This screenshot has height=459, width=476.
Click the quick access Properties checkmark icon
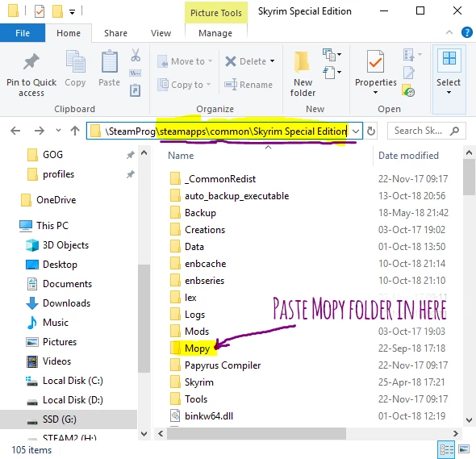[40, 11]
